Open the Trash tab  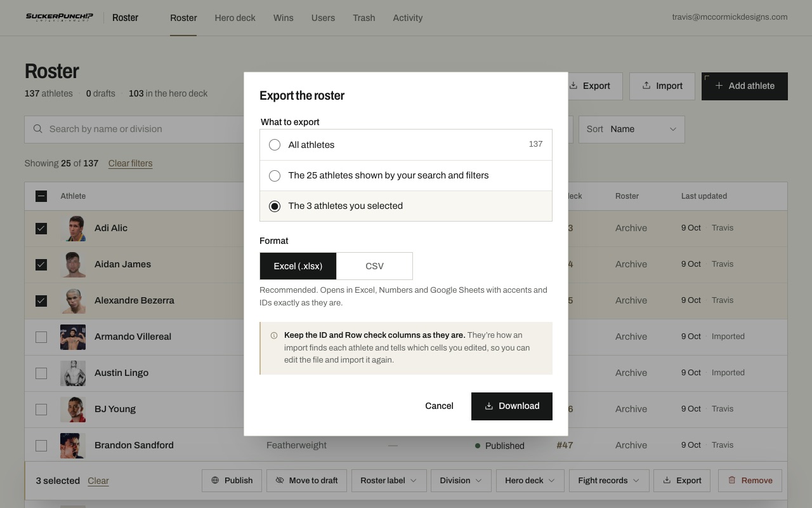363,18
